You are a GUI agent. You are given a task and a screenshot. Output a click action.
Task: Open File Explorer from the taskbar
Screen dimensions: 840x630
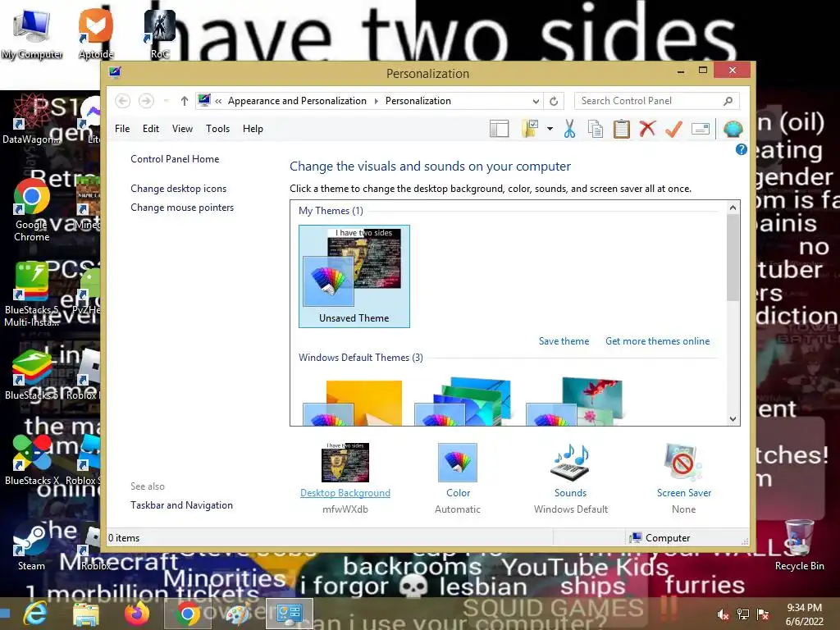85,614
